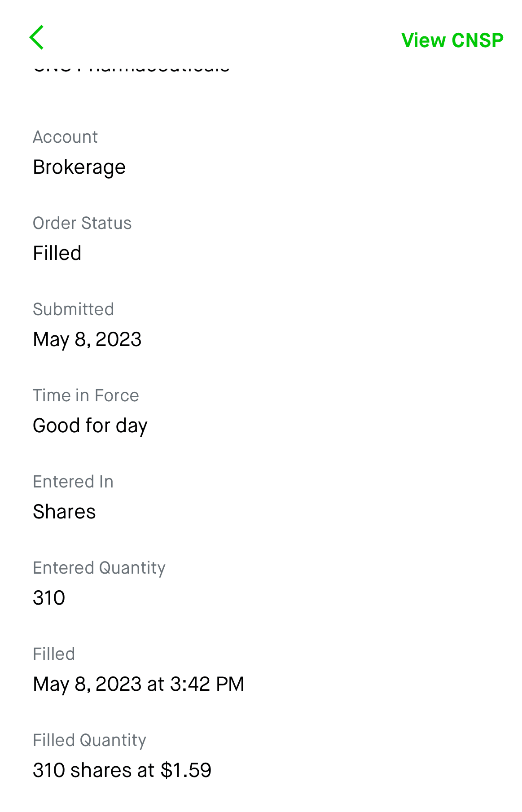
Task: Tap the May 8, 2023 submitted date
Action: coord(87,340)
